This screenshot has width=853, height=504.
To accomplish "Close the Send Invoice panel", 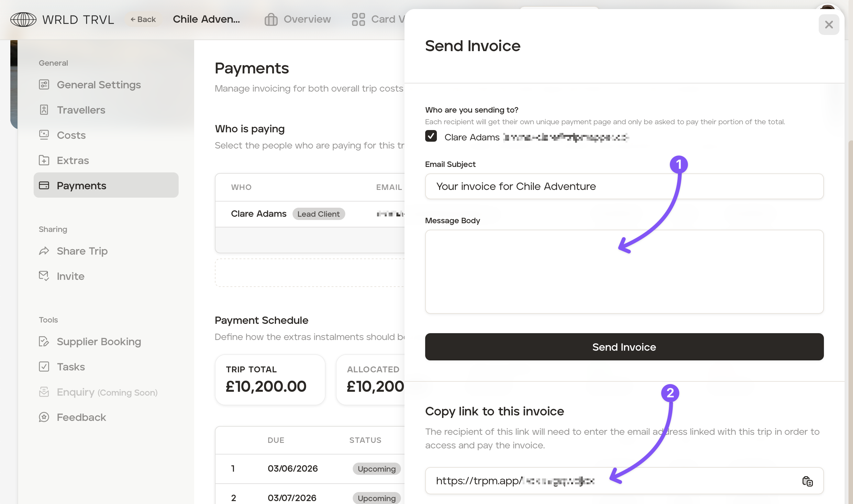I will pyautogui.click(x=828, y=25).
